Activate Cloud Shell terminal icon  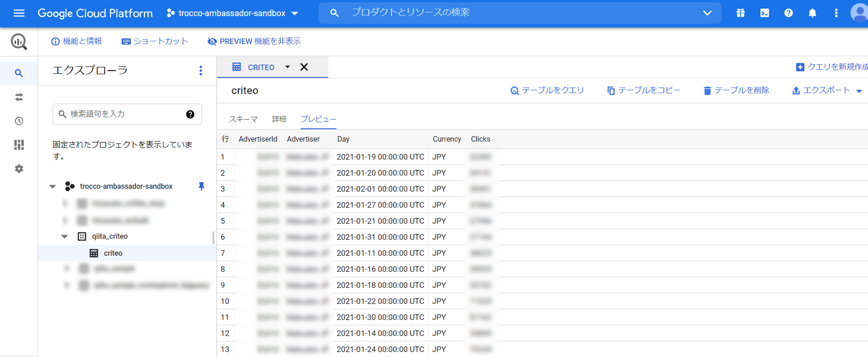pyautogui.click(x=765, y=13)
